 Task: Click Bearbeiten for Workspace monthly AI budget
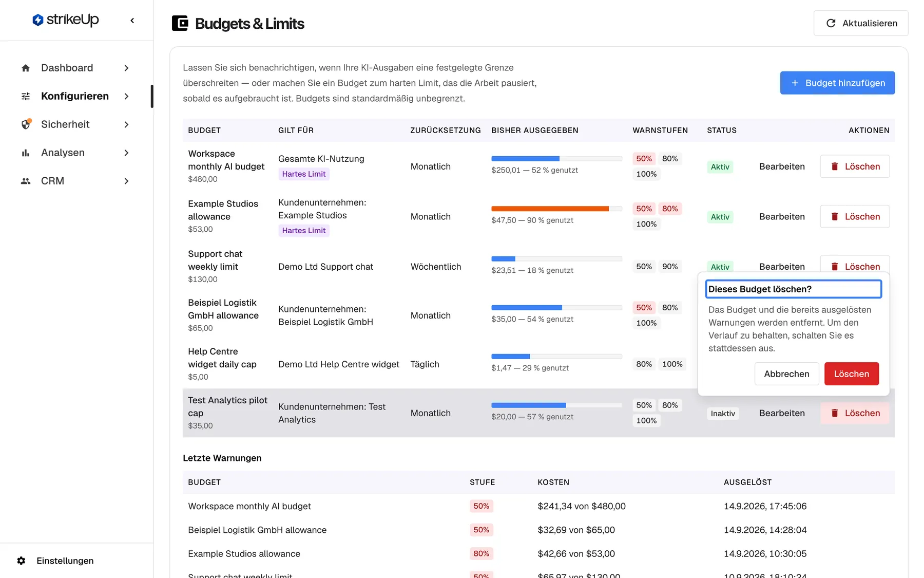tap(782, 166)
